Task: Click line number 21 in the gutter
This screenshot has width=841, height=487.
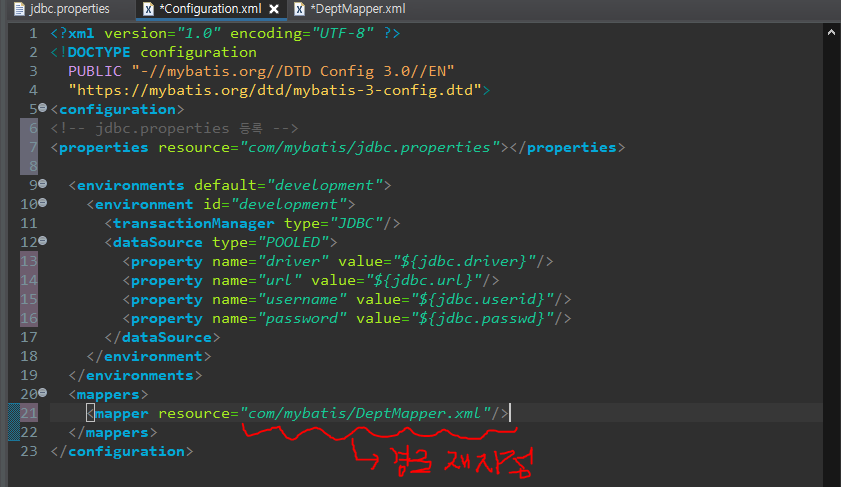Action: (x=29, y=414)
